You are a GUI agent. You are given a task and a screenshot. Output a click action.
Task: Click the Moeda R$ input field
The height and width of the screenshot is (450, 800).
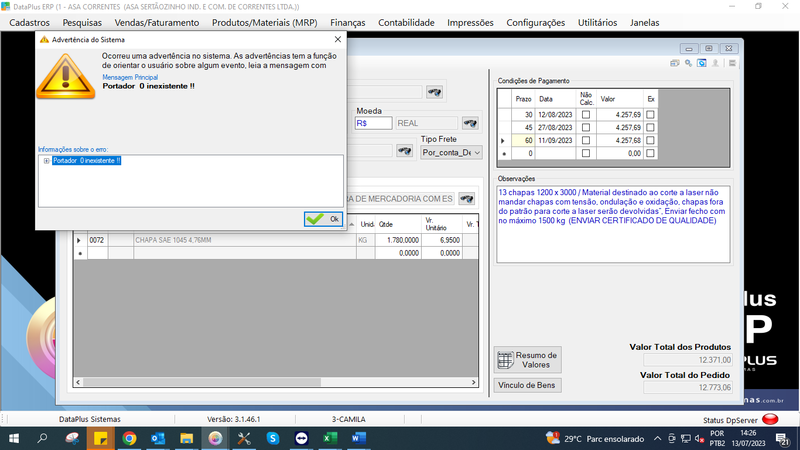pos(373,123)
